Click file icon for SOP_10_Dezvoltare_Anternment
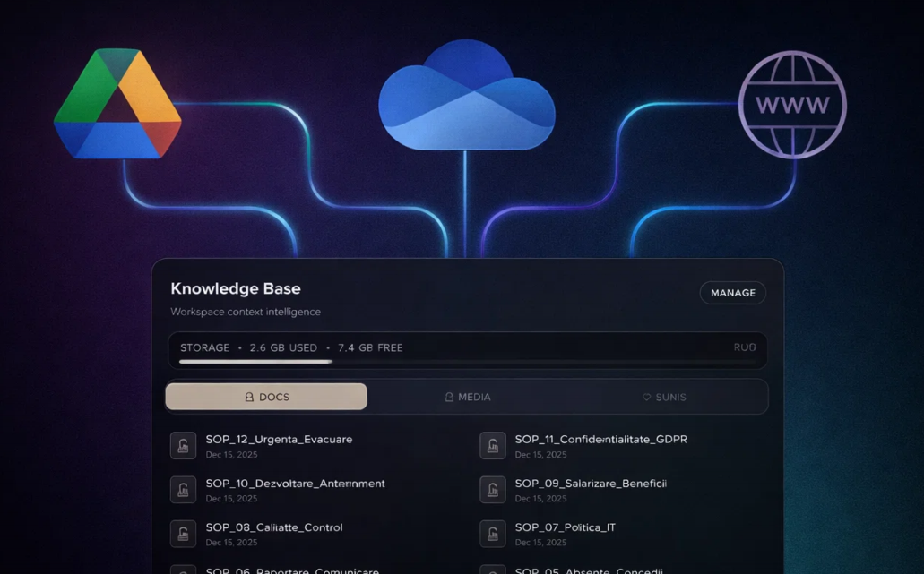The image size is (924, 574). click(x=183, y=490)
